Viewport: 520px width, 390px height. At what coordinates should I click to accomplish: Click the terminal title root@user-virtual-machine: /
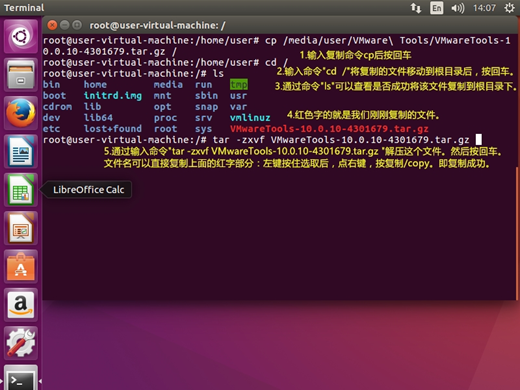[157, 25]
